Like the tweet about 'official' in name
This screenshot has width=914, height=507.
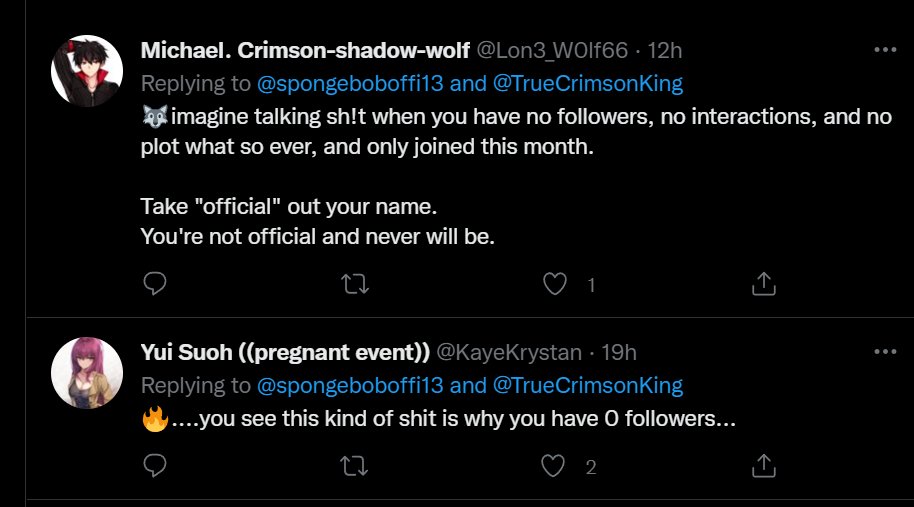[554, 284]
